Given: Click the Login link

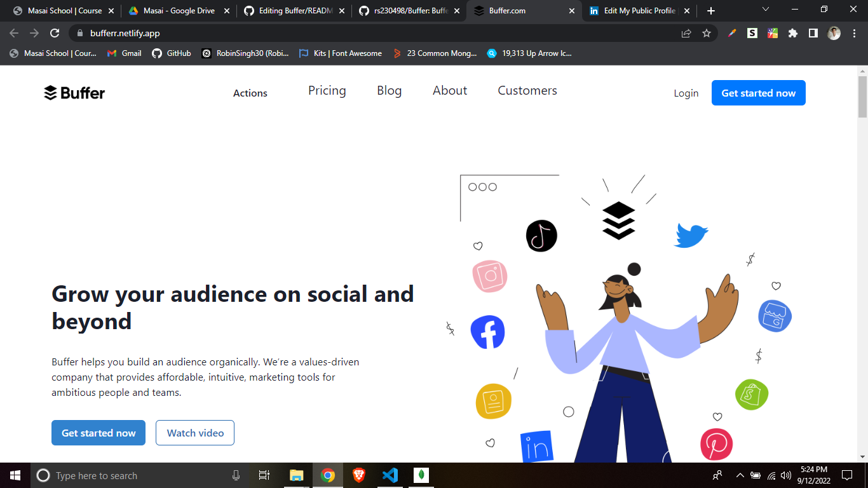Looking at the screenshot, I should pos(686,93).
